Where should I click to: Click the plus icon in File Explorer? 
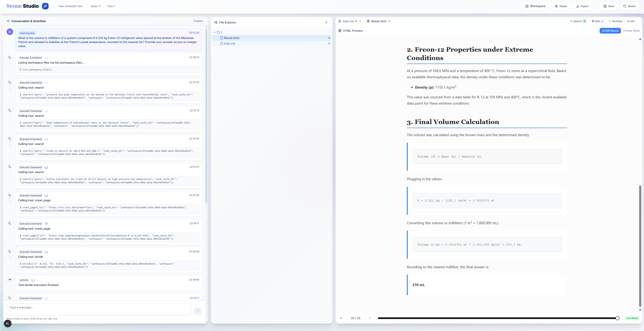pyautogui.click(x=326, y=22)
